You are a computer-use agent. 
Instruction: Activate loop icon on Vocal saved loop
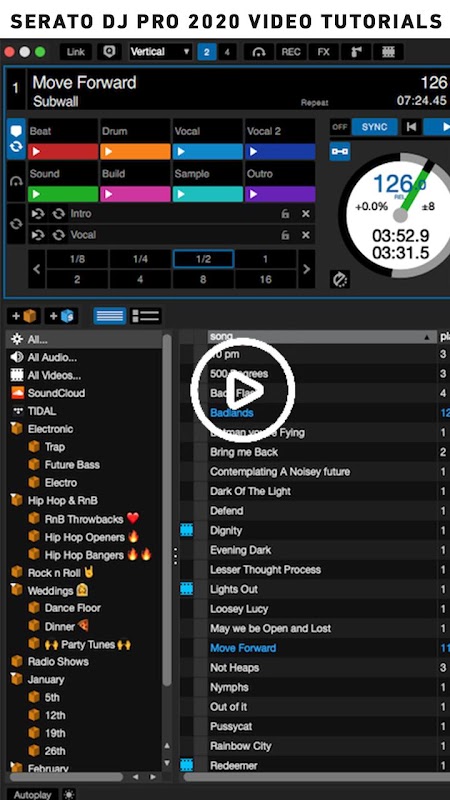(x=59, y=235)
